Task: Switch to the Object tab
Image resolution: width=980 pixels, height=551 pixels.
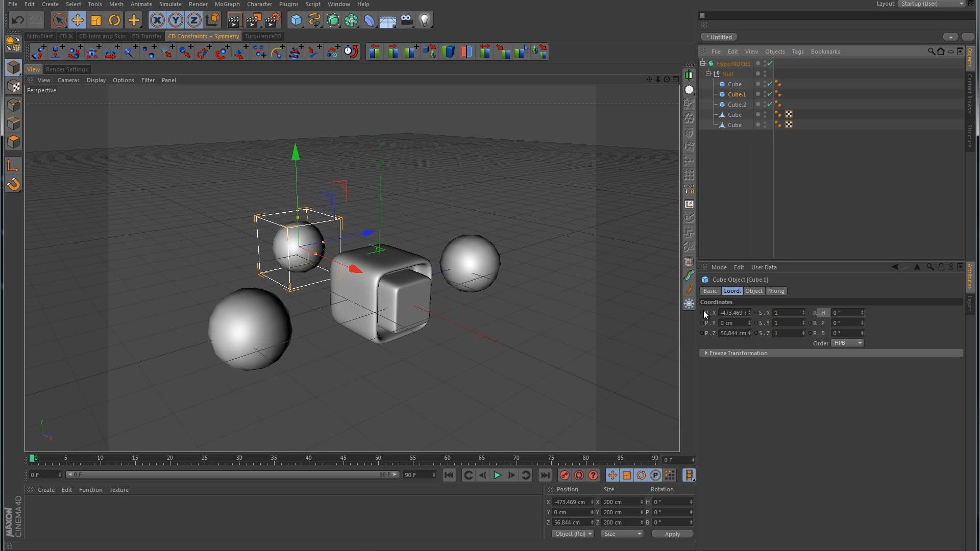Action: click(753, 291)
